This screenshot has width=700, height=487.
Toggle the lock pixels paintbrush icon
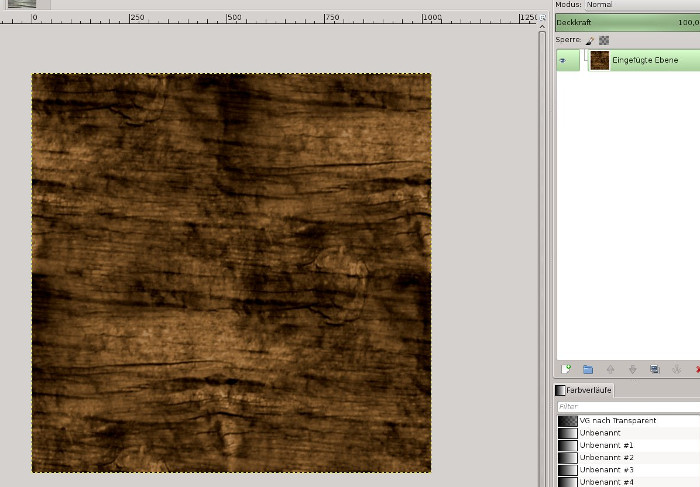(x=590, y=40)
